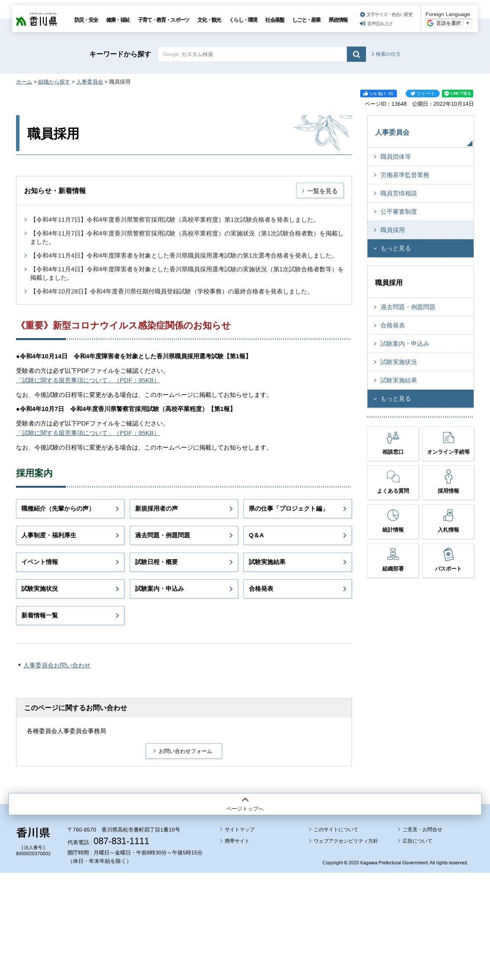Image resolution: width=490 pixels, height=980 pixels.
Task: Open the ご意見・お問合せ footer link
Action: [x=422, y=830]
